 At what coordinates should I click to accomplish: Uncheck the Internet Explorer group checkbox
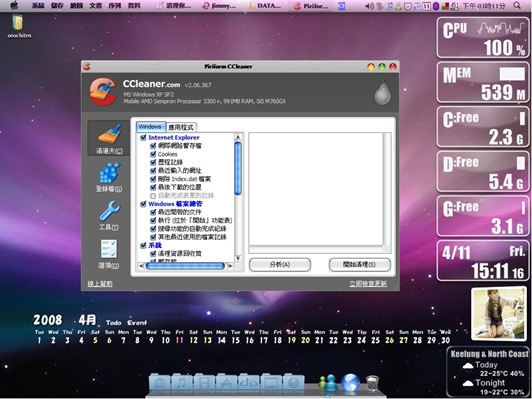(x=143, y=138)
